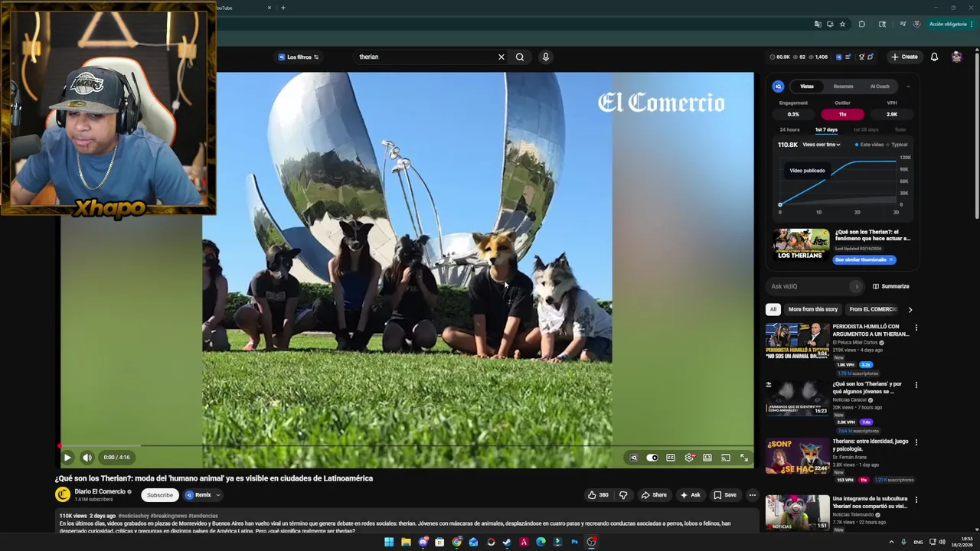Open options for 'Therians: entre identidad' video
This screenshot has height=551, width=980.
tap(916, 442)
